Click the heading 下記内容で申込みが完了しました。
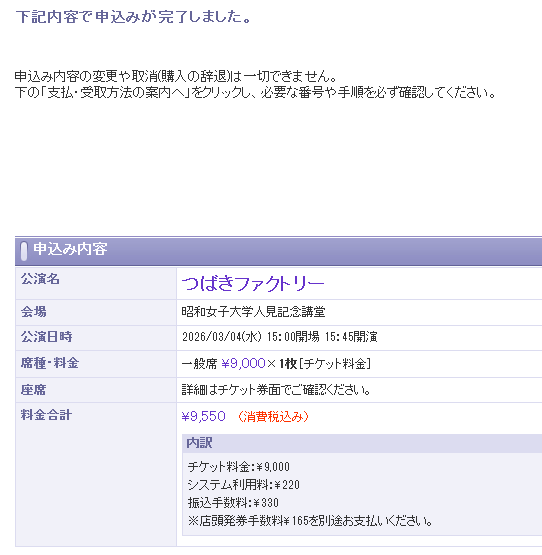 point(133,17)
